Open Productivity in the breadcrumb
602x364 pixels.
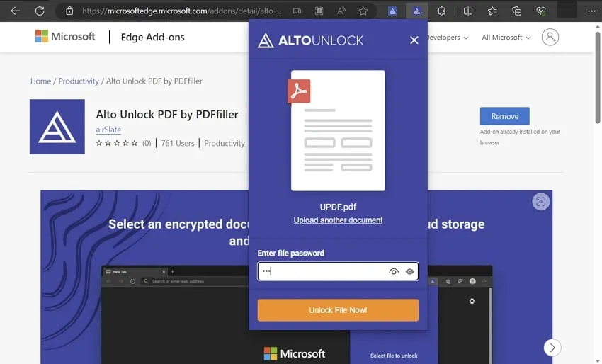tap(79, 81)
